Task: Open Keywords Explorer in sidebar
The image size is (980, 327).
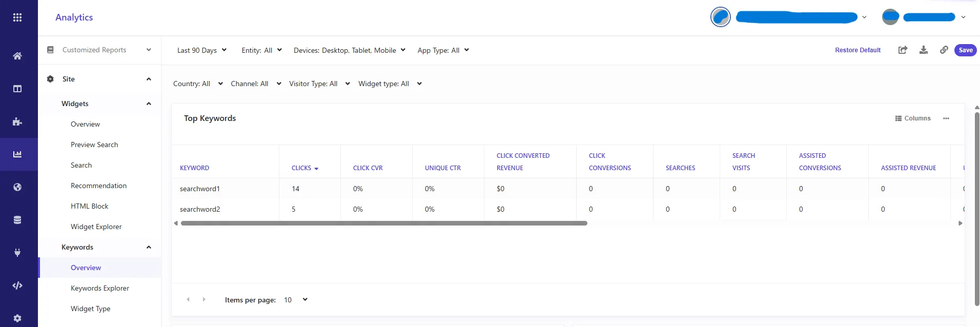Action: coord(100,288)
